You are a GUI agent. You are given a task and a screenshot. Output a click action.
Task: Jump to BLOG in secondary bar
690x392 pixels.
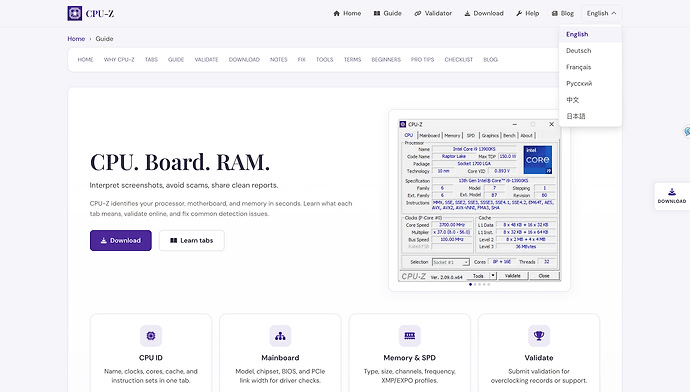[490, 59]
